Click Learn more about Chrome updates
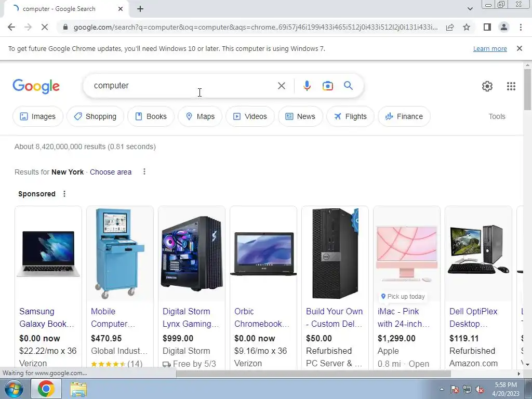The width and height of the screenshot is (532, 399). tap(490, 48)
